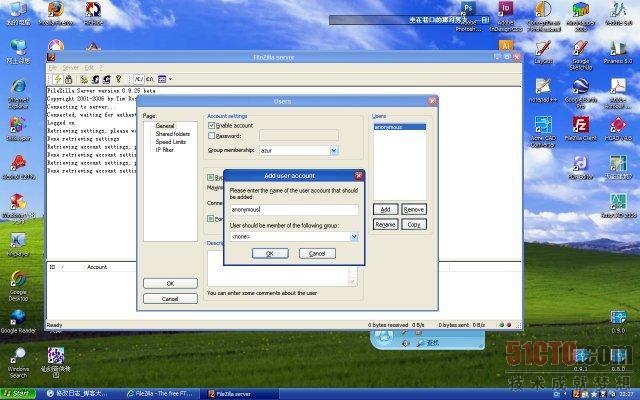The height and width of the screenshot is (400, 640).
Task: Click the /C/ path display toolbar button
Action: tap(139, 79)
